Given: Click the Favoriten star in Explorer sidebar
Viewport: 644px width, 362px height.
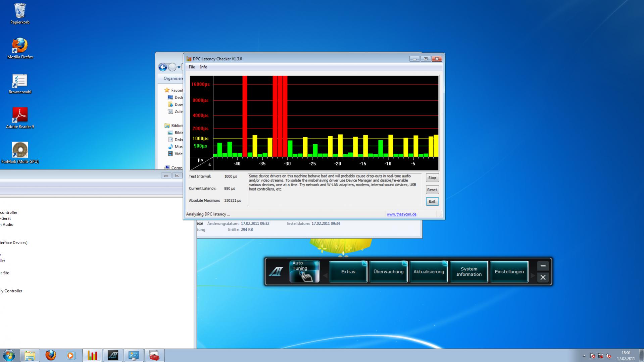Looking at the screenshot, I should coord(167,90).
